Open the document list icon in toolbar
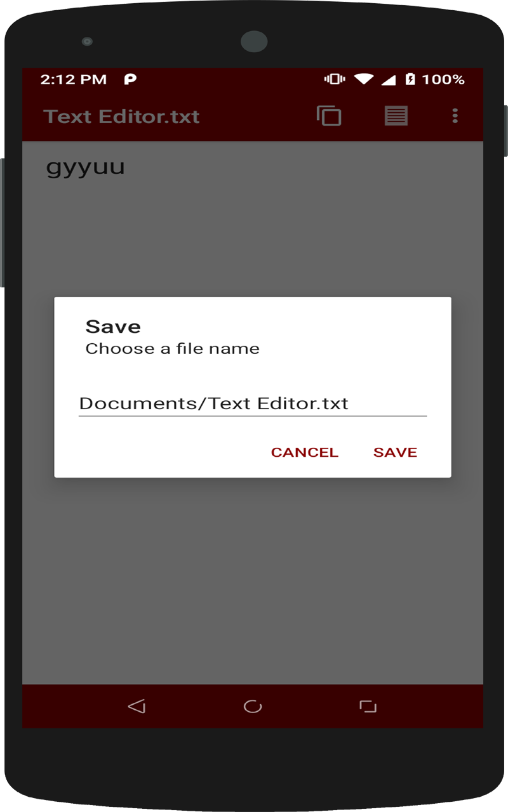508x812 pixels. point(396,116)
